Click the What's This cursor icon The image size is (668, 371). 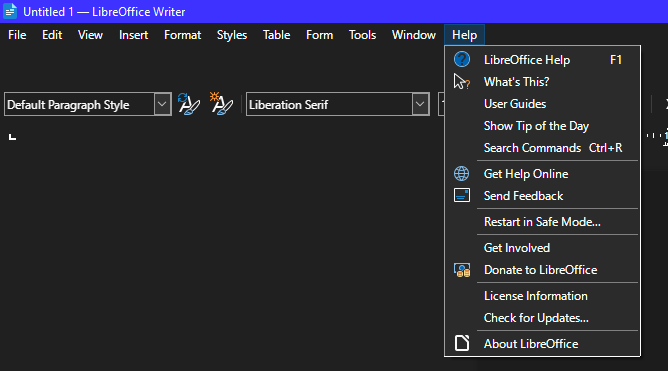(x=461, y=82)
